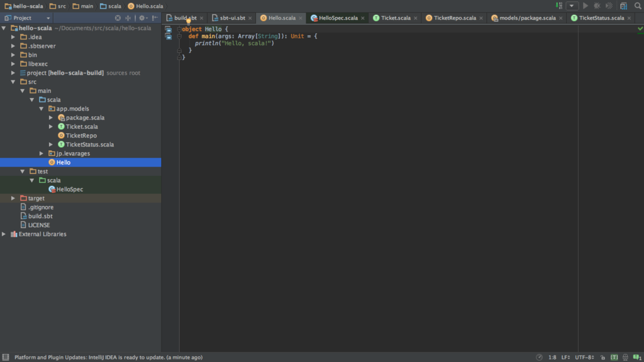Image resolution: width=644 pixels, height=362 pixels.
Task: Expand the .sbtserver folder
Action: pyautogui.click(x=13, y=46)
